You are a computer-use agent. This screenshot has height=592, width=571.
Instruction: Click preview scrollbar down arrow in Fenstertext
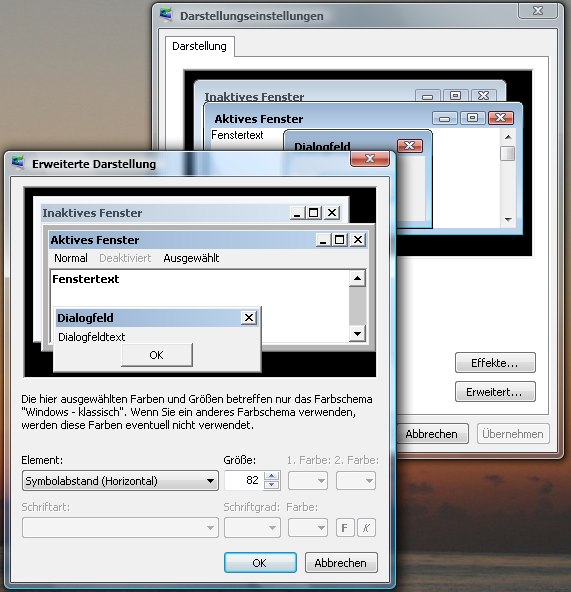[x=357, y=333]
